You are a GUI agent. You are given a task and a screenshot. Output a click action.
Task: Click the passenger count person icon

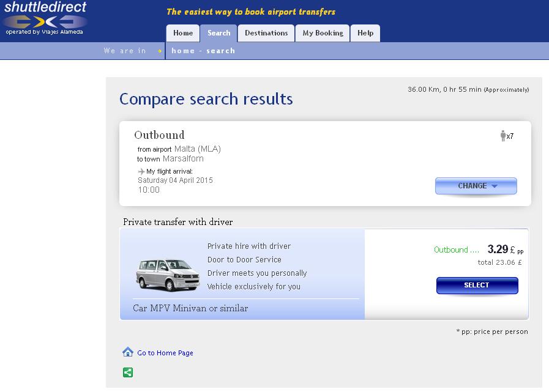[503, 135]
